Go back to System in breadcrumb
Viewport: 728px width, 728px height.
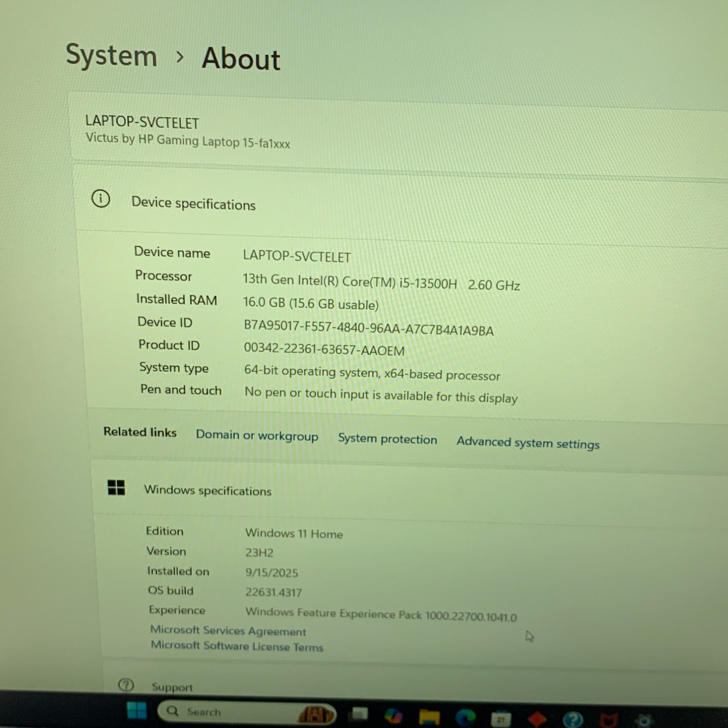coord(112,55)
